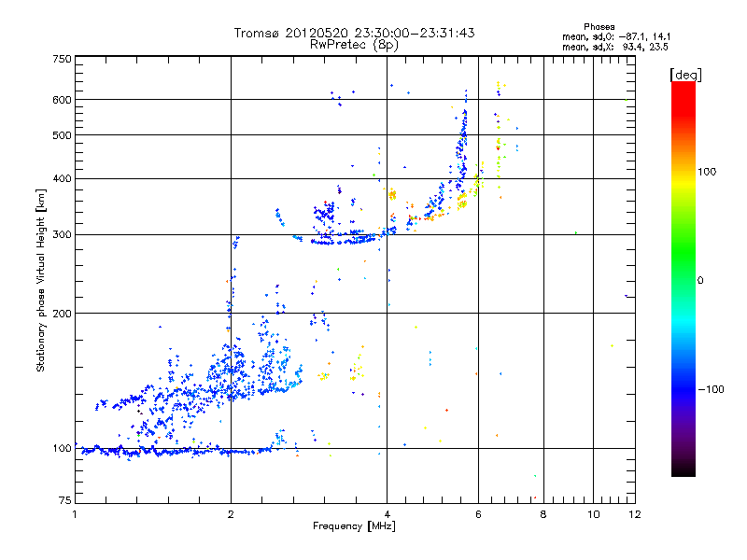Viewport: 747px width, 560px height.
Task: Click the y-axis tick label '100'
Action: tap(62, 448)
